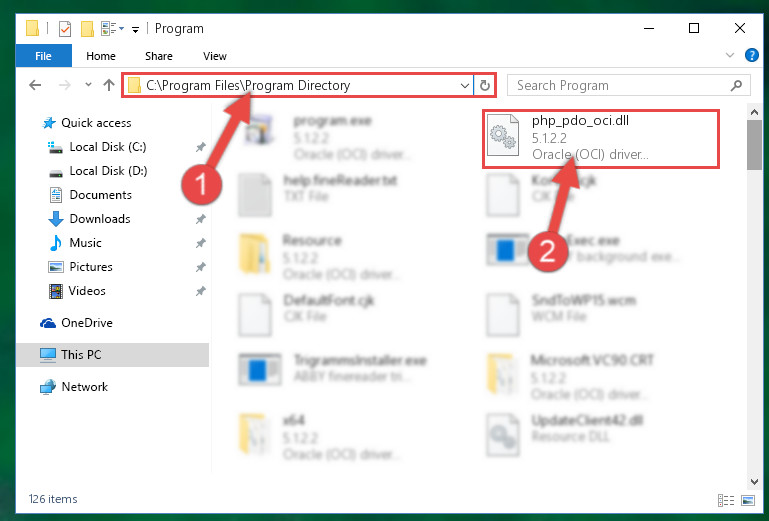Expand the ribbon with the chevron
The image size is (769, 521).
point(730,55)
